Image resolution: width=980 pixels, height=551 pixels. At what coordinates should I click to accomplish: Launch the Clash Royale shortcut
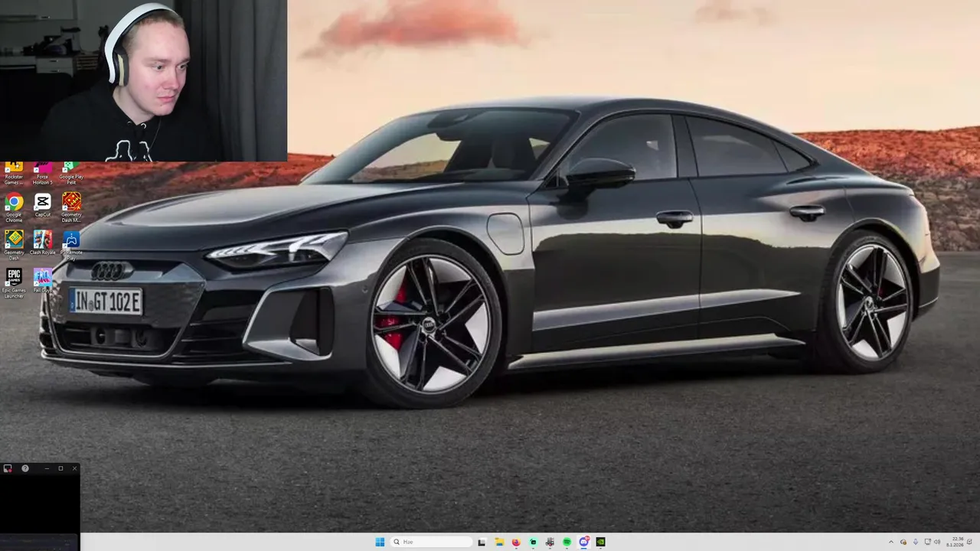click(43, 243)
